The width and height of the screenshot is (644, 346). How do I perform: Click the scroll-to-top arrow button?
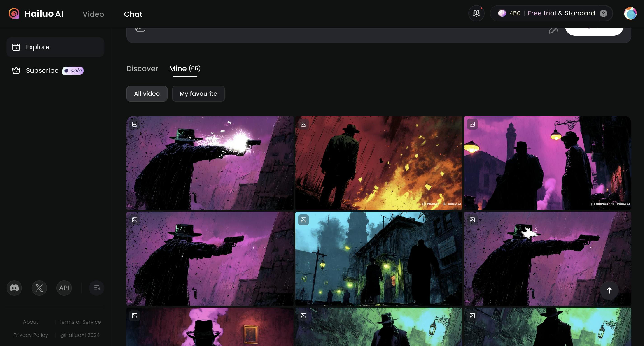(609, 290)
